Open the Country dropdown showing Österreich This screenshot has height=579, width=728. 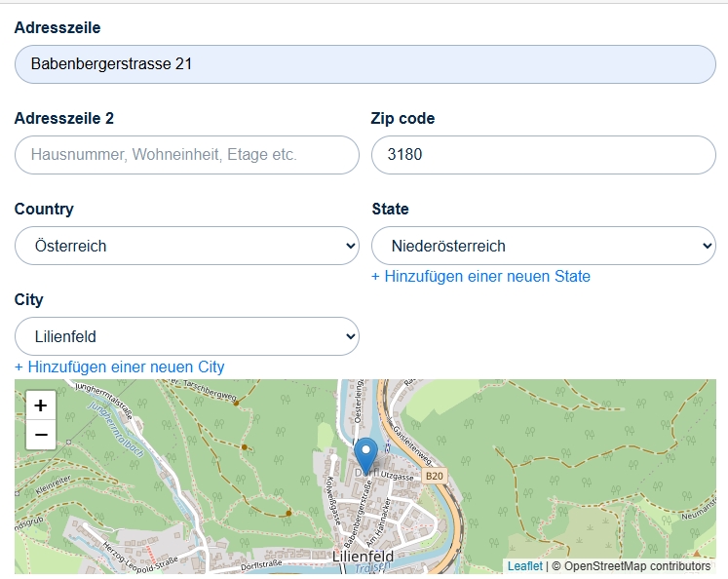187,246
